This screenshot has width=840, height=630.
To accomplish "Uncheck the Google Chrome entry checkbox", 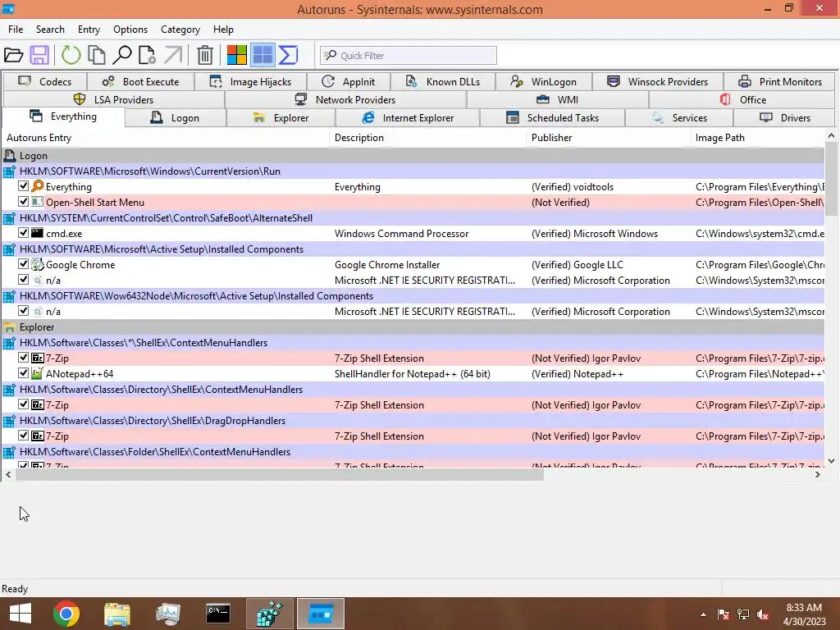I will (x=23, y=263).
